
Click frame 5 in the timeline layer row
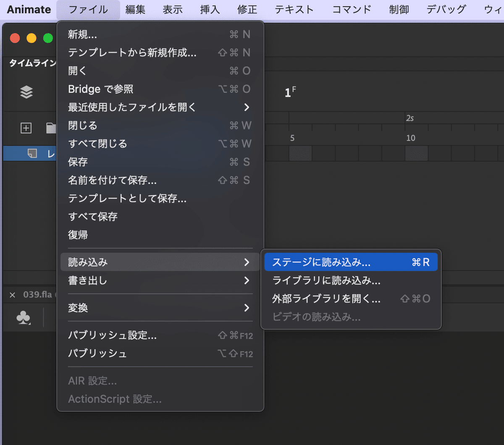tap(300, 154)
